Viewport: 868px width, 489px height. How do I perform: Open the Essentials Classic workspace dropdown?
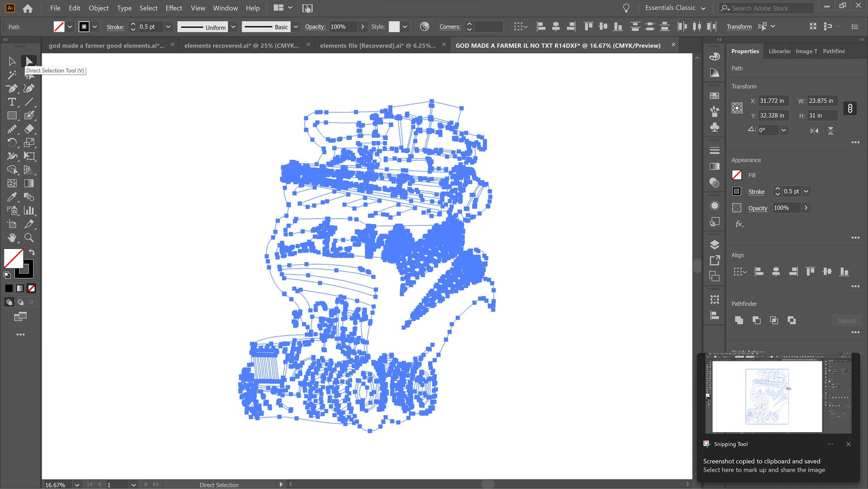coord(675,8)
